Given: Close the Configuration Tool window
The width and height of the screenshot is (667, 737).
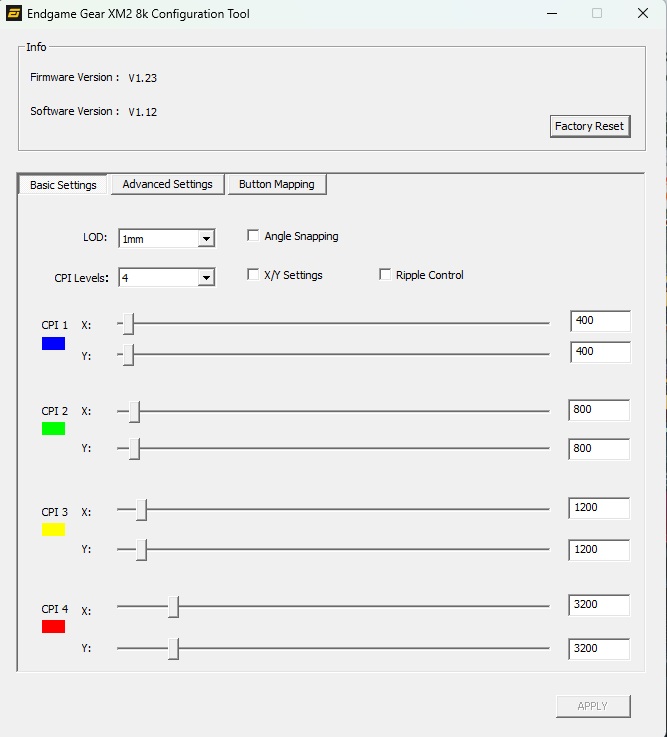Looking at the screenshot, I should coord(643,13).
